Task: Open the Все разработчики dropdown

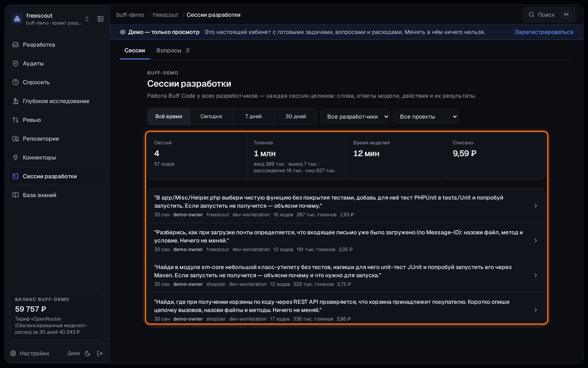Action: click(355, 117)
